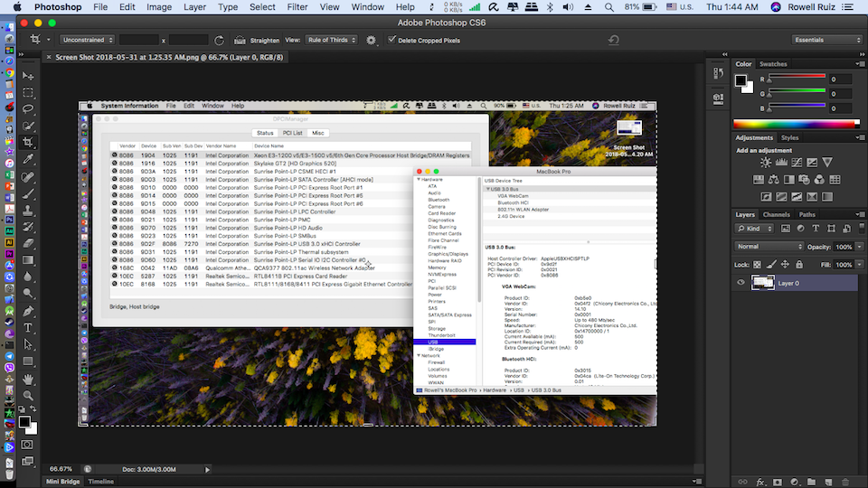Select the Pen tool
This screenshot has width=868, height=488.
pos(28,311)
